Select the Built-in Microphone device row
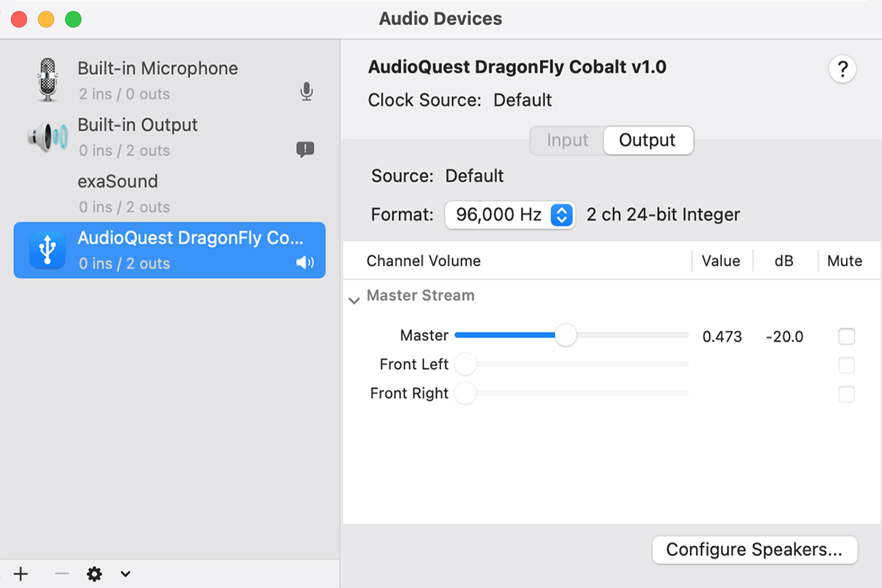 point(170,80)
